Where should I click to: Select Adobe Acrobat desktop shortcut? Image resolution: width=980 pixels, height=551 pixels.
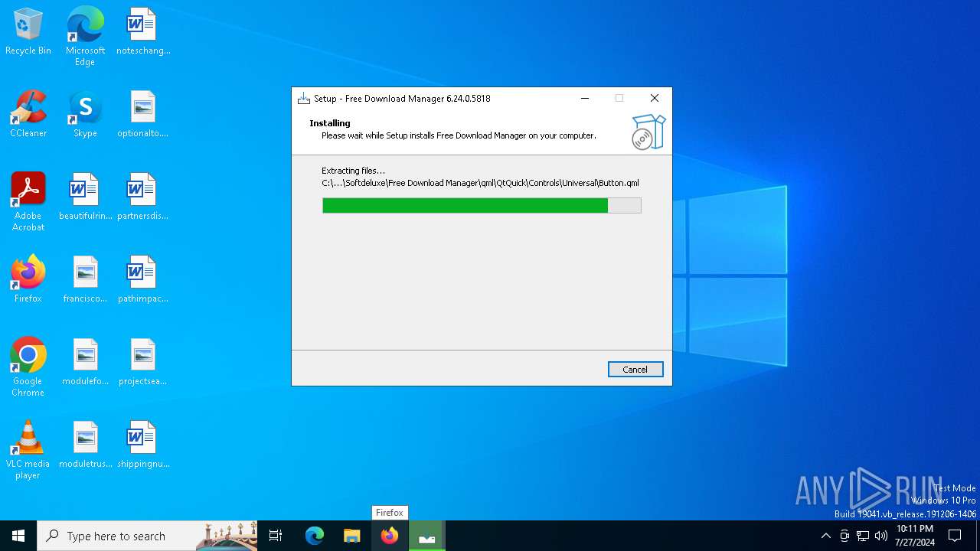[x=28, y=202]
